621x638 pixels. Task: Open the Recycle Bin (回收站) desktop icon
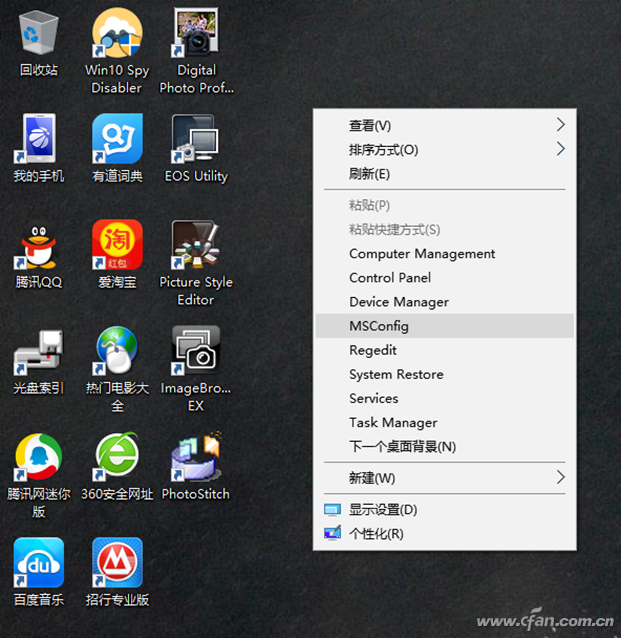(x=39, y=33)
